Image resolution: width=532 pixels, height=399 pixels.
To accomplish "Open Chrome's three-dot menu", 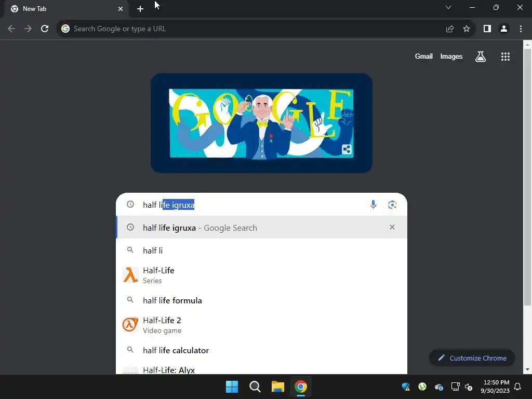I will coord(521,29).
